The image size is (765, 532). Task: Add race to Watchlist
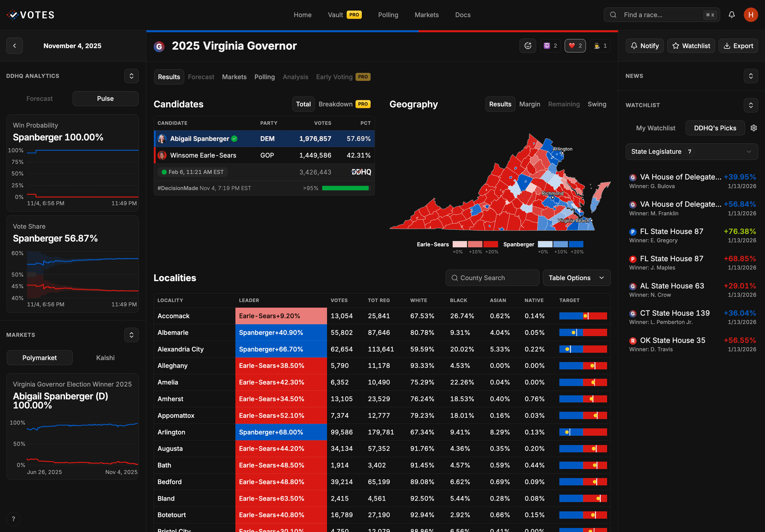coord(691,46)
